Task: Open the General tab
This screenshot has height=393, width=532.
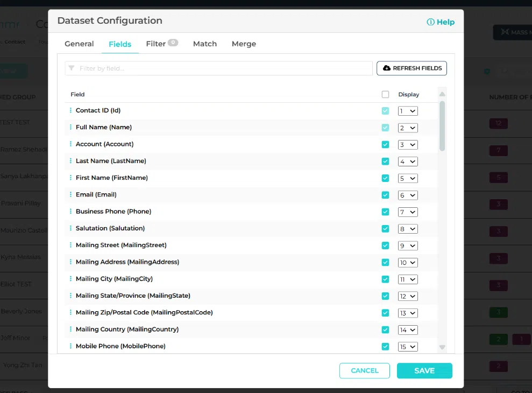Action: coord(79,44)
